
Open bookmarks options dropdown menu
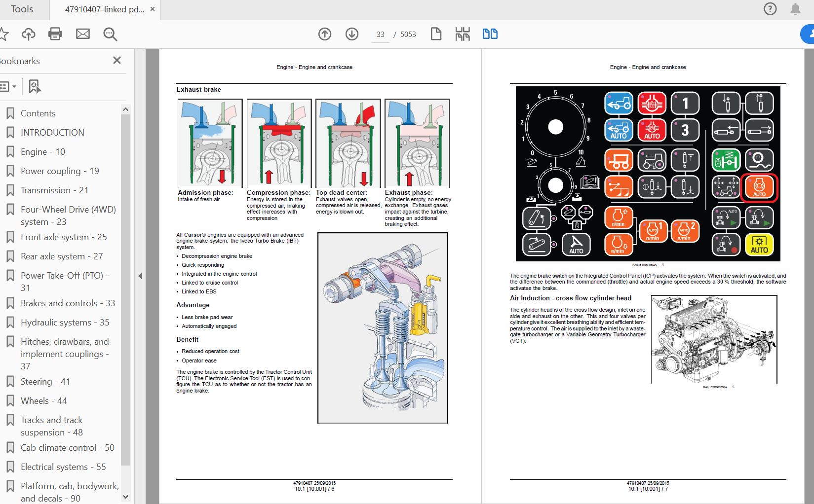click(8, 87)
